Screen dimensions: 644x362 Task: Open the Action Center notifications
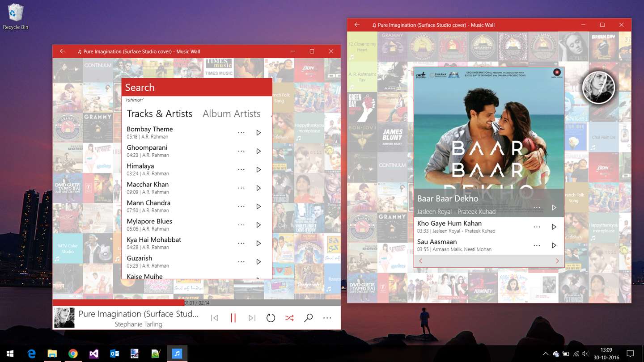tap(630, 354)
